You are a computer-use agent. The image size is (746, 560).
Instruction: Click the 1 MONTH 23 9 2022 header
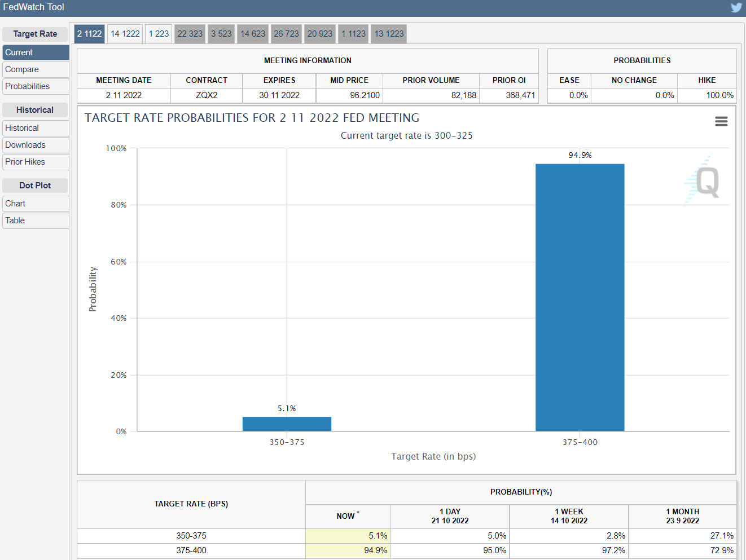[x=682, y=516]
